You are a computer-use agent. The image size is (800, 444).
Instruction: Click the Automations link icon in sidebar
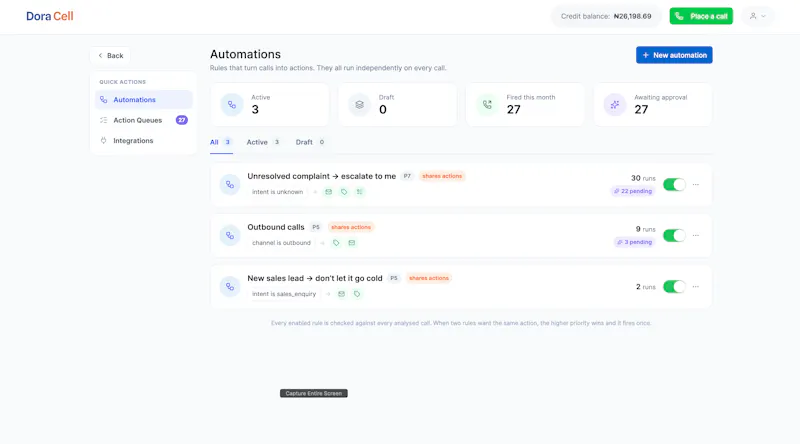[104, 100]
